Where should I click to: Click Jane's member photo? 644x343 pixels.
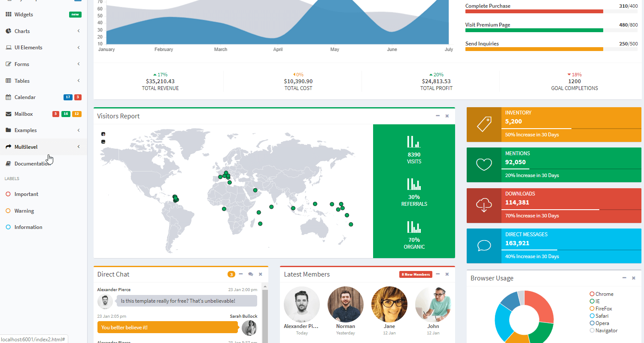(389, 304)
